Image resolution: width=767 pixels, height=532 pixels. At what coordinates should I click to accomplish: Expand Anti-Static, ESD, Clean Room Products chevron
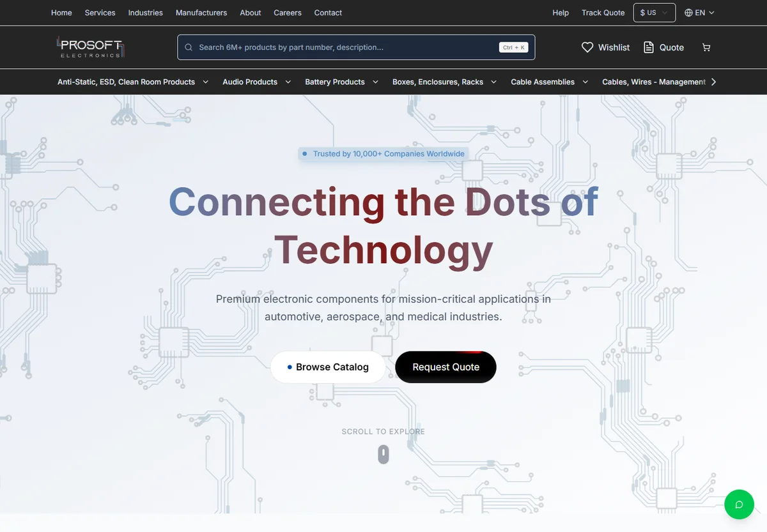coord(205,82)
